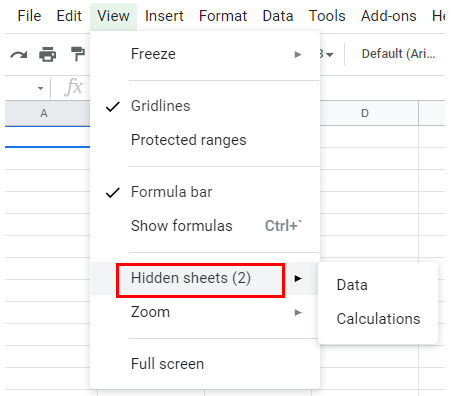Open the name box dropdown arrow
This screenshot has width=451, height=396.
click(40, 89)
